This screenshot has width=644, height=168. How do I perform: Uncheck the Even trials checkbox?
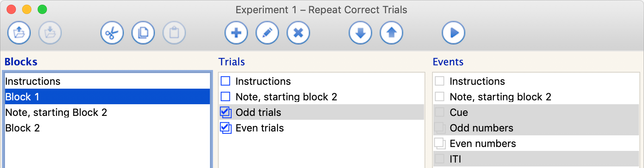click(x=225, y=128)
